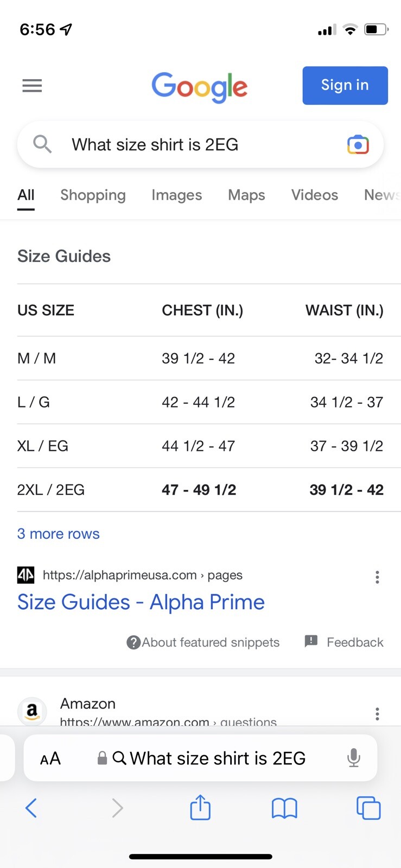The width and height of the screenshot is (401, 868).
Task: Open the AA page format menu
Action: click(x=50, y=758)
